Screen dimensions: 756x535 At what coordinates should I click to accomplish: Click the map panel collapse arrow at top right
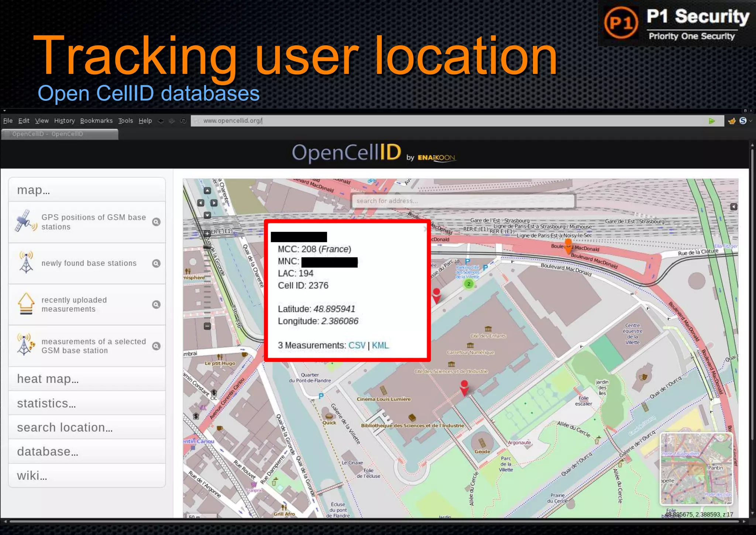[x=734, y=207]
